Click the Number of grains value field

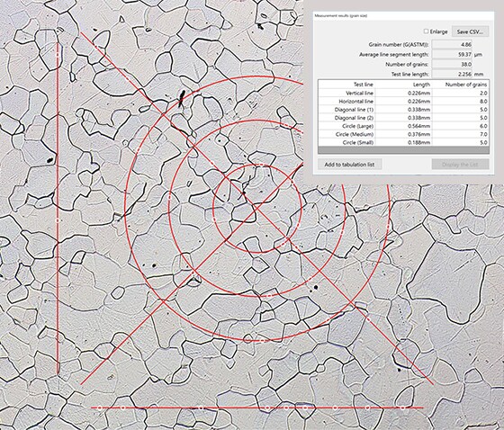click(x=452, y=64)
